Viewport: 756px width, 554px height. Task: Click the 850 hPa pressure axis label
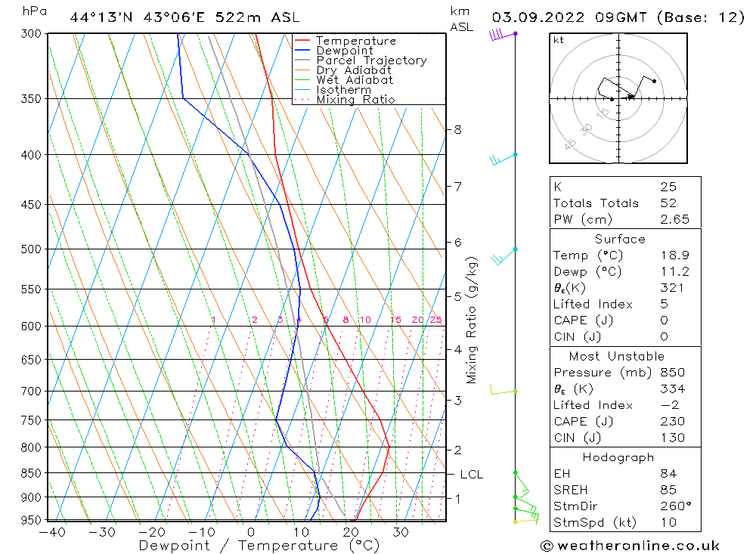[31, 473]
